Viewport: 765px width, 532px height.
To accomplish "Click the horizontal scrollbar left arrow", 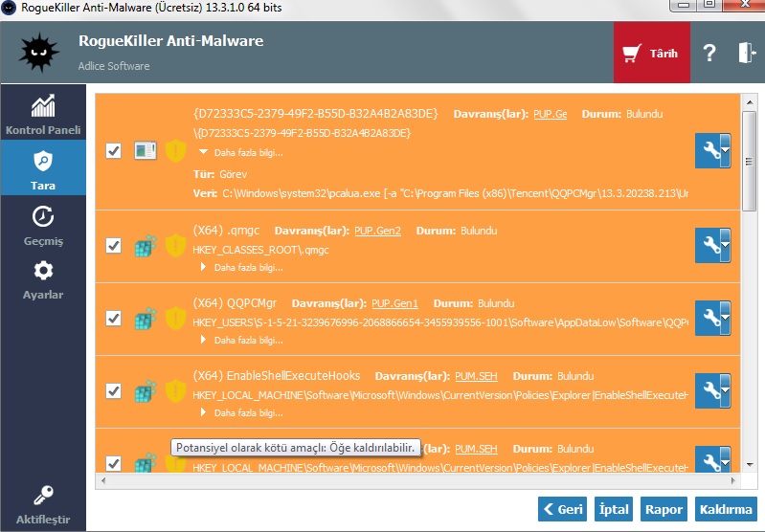I will (103, 480).
